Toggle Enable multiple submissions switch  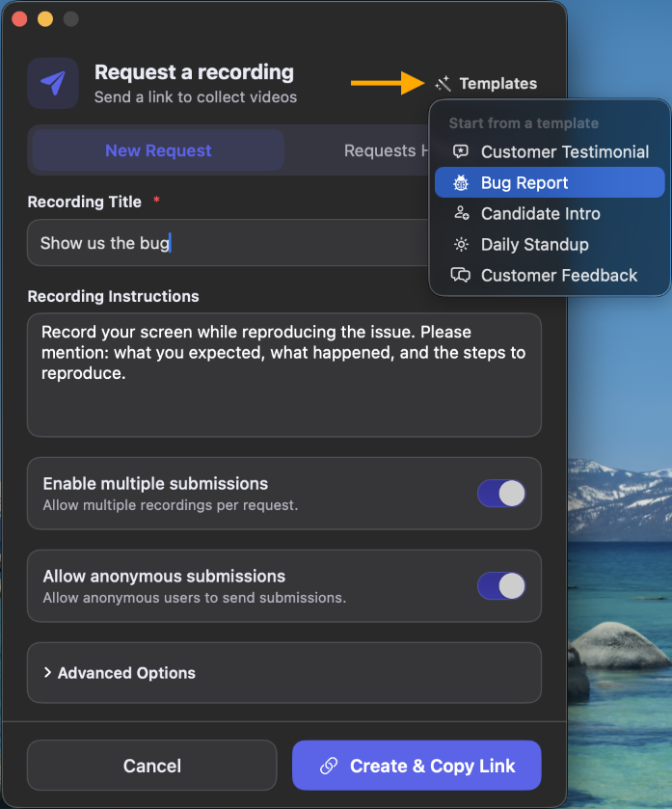[501, 494]
